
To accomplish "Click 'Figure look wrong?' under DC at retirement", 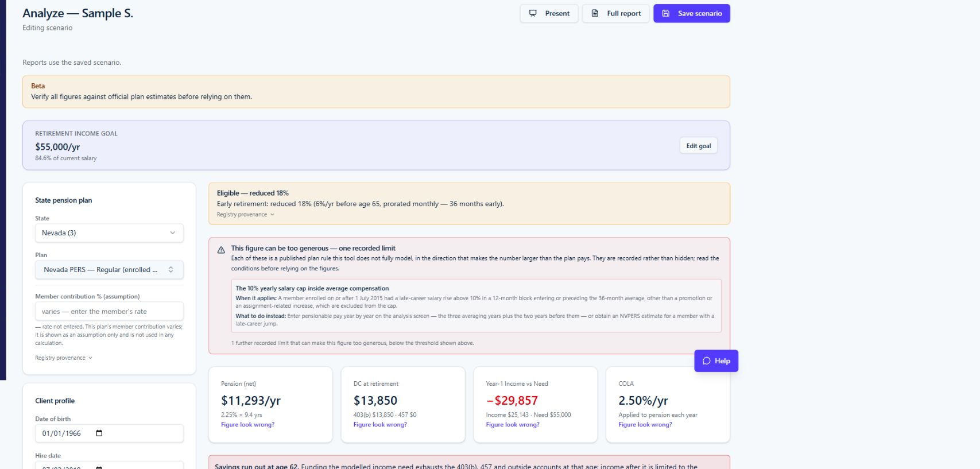I will coord(380,425).
